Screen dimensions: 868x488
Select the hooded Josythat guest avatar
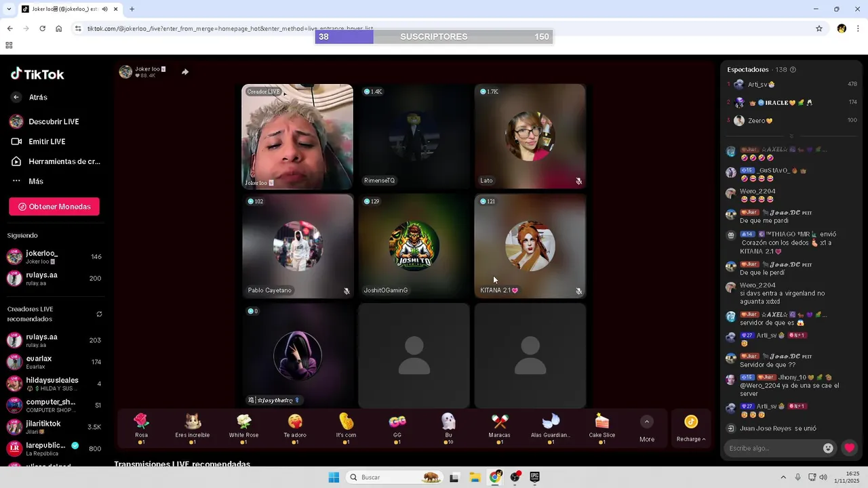point(298,356)
